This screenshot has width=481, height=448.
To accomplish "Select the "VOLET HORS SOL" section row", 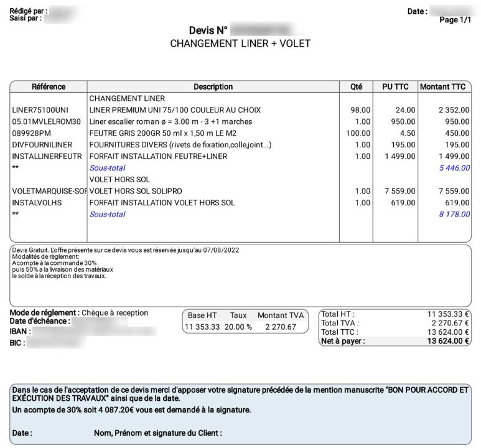I will [119, 179].
